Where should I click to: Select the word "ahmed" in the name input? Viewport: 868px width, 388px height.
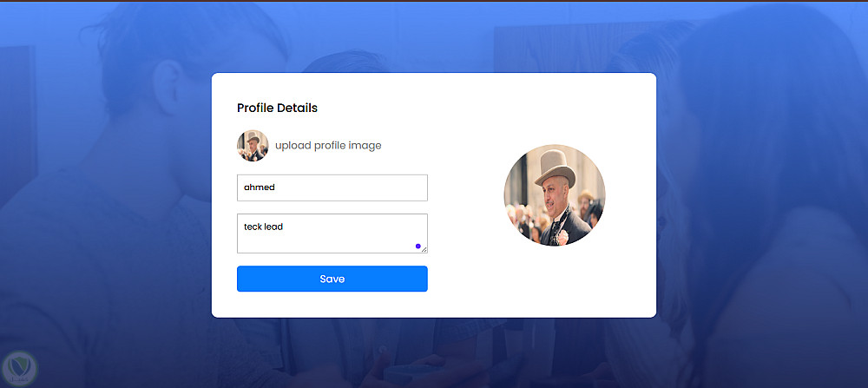[x=260, y=187]
